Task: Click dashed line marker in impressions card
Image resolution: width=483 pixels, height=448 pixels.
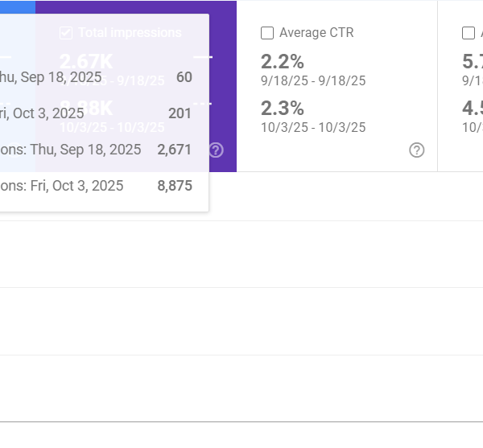Action: coord(203,104)
